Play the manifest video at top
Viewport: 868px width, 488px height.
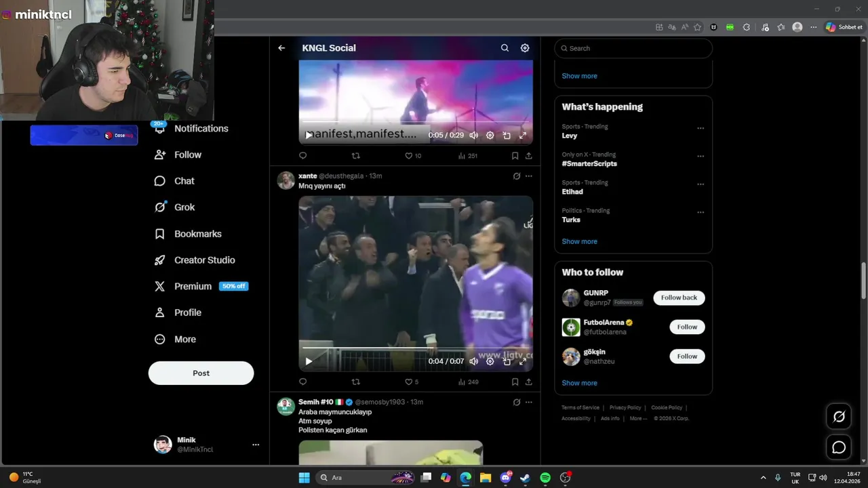point(309,135)
